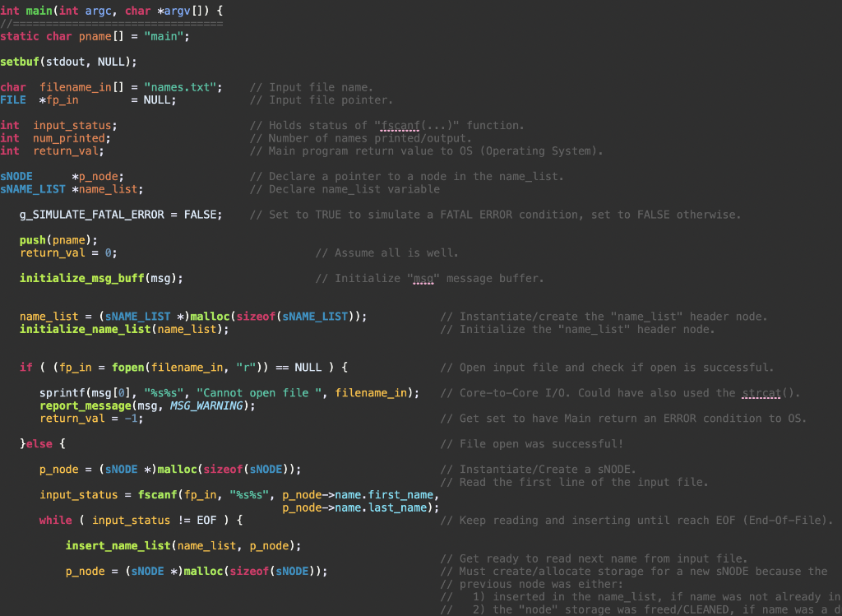
Task: Click the argv parameter in main
Action: tap(178, 11)
